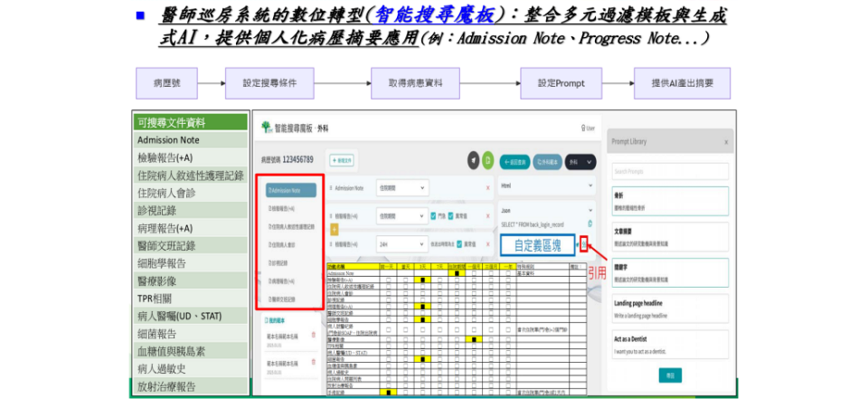
Task: Delete the first template via its trash icon
Action: click(x=314, y=336)
